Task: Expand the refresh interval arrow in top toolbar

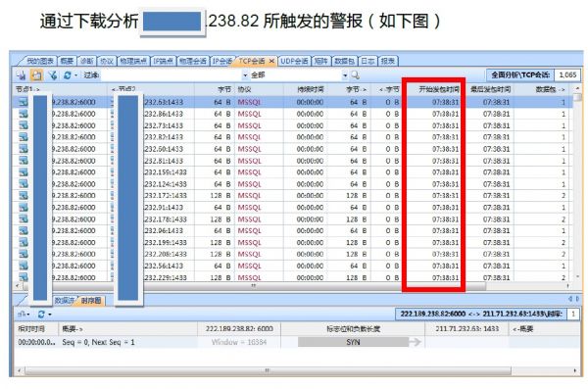Action: [75, 75]
